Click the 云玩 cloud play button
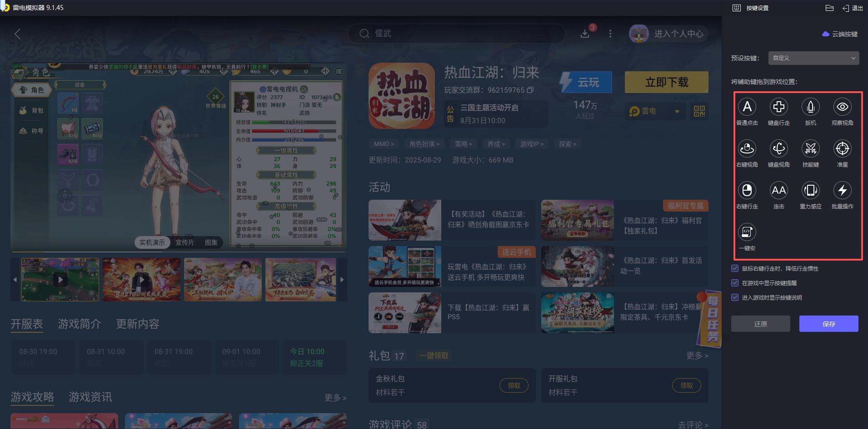868x429 pixels. coord(585,82)
